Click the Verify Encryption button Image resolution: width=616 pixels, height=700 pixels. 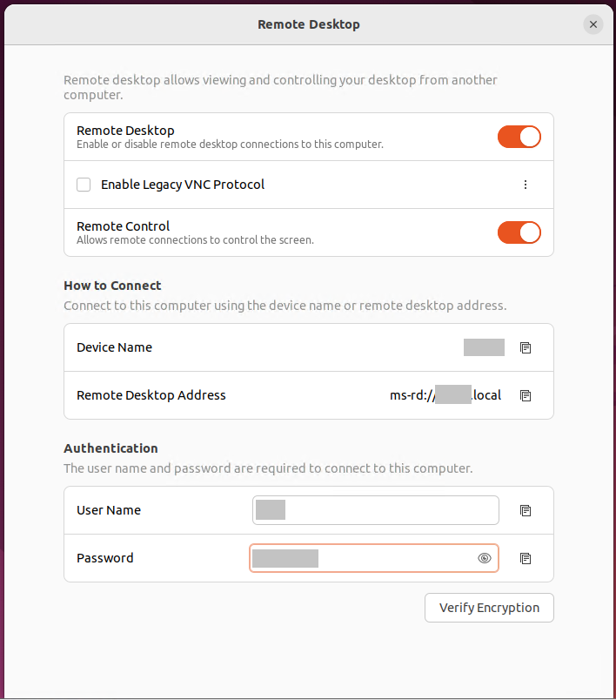tap(489, 608)
